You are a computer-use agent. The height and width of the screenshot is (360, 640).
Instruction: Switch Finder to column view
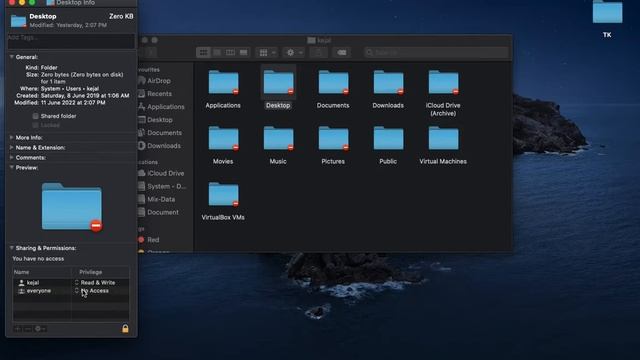(x=230, y=53)
